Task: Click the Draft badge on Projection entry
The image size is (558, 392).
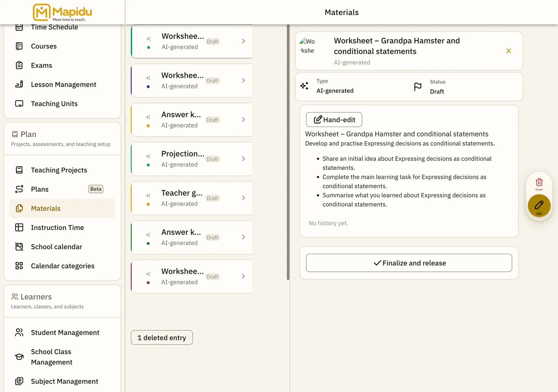Action: (212, 159)
